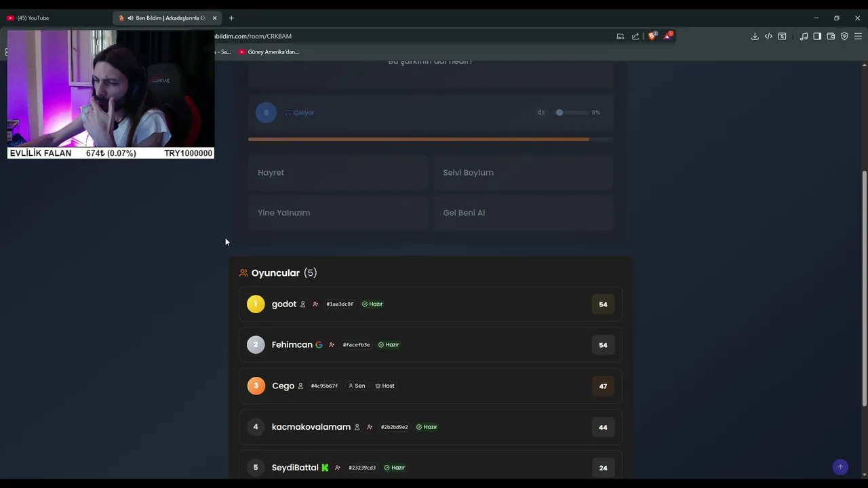Image resolution: width=868 pixels, height=488 pixels.
Task: Choose the answer Selvi Boylum
Action: pyautogui.click(x=523, y=173)
